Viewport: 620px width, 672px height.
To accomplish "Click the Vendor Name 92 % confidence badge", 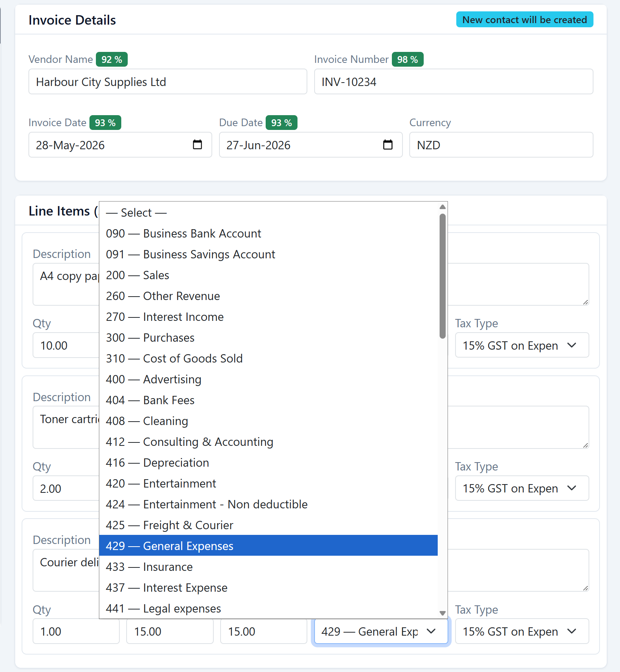I will [112, 59].
